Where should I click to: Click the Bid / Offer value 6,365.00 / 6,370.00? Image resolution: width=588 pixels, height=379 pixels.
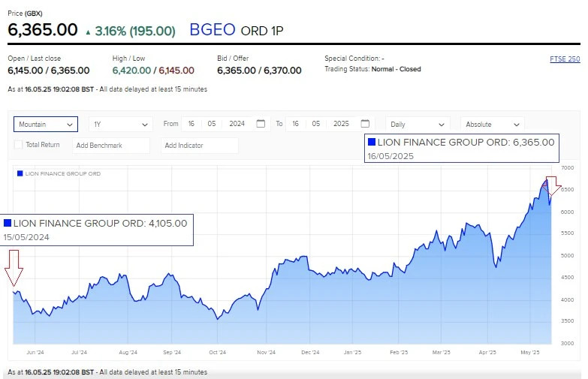[x=259, y=71]
